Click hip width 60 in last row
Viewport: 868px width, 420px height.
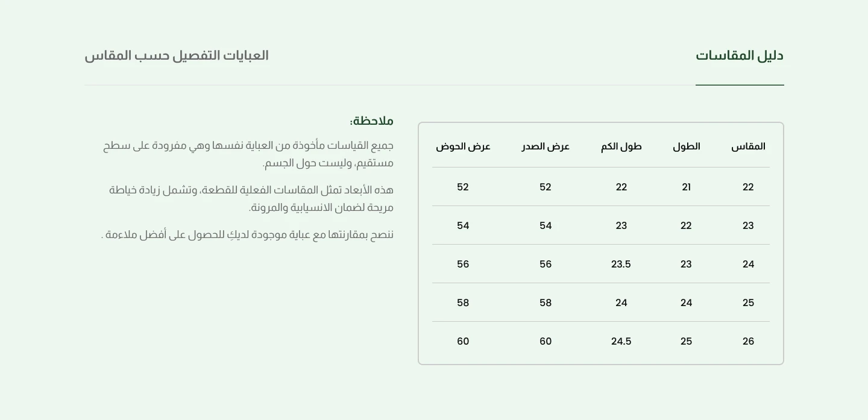coord(463,342)
